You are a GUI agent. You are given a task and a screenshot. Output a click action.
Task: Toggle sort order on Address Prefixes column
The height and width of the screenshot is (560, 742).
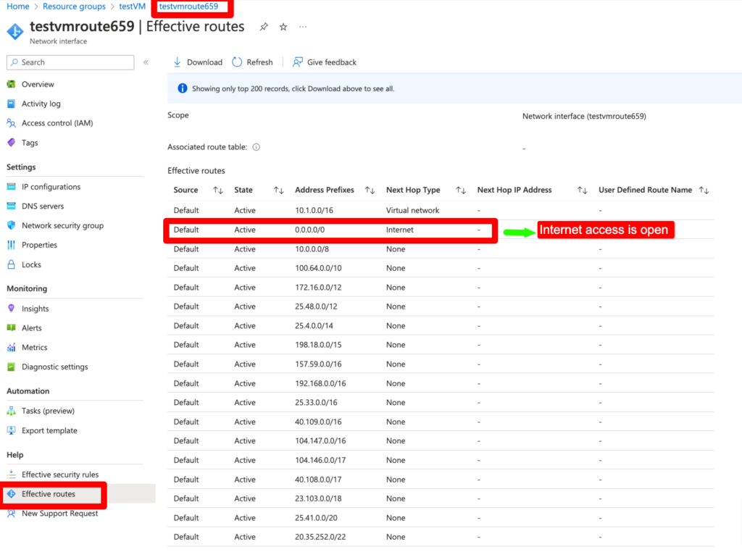(370, 190)
